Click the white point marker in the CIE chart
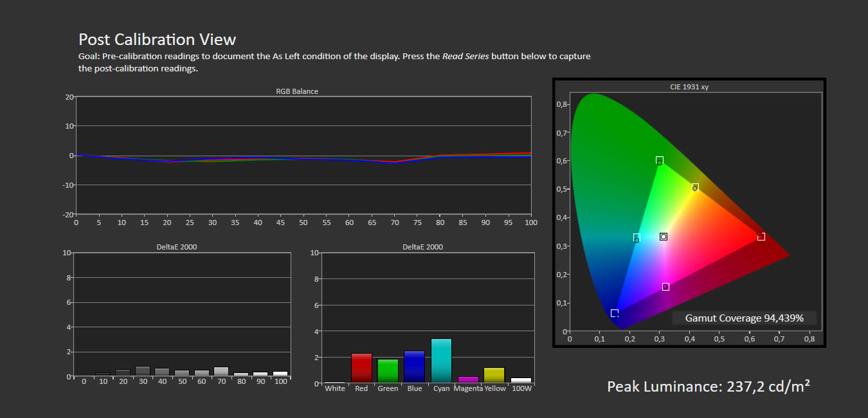 point(662,237)
